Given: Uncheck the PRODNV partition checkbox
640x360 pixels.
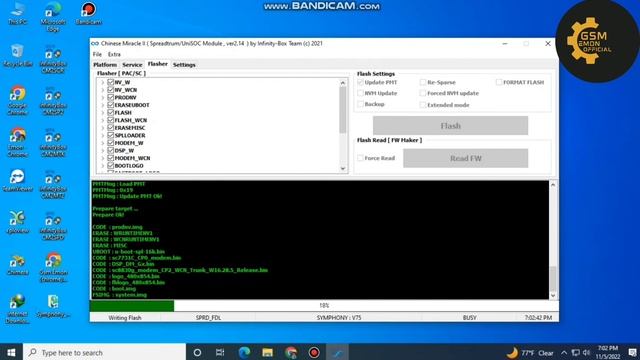Looking at the screenshot, I should [x=110, y=97].
